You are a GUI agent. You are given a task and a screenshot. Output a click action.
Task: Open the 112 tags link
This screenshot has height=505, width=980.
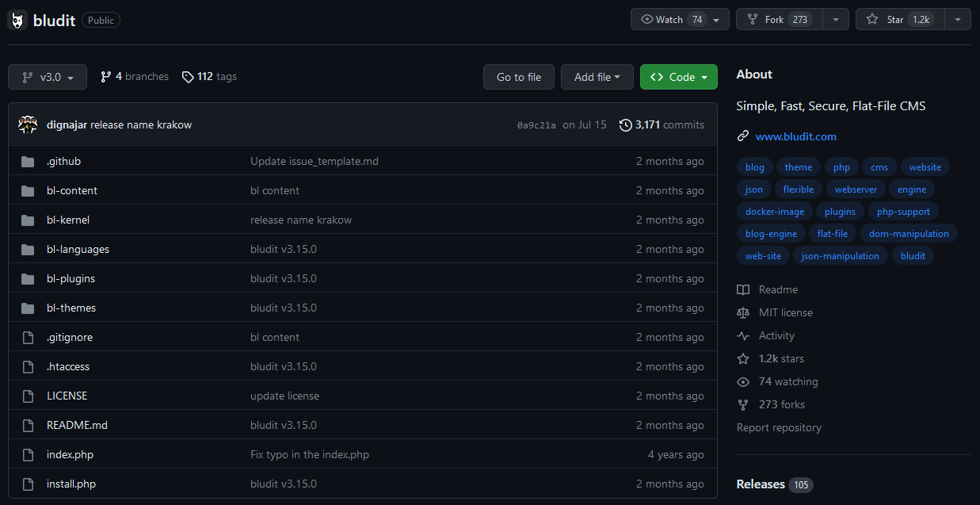(209, 77)
